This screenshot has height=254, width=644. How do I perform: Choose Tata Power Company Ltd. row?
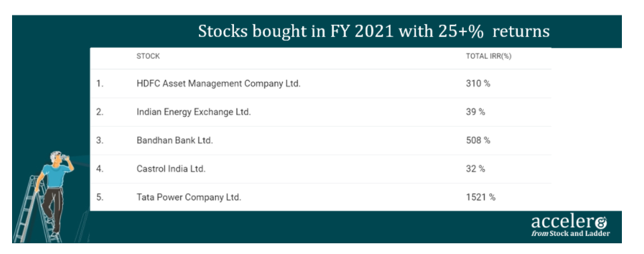tap(320, 197)
